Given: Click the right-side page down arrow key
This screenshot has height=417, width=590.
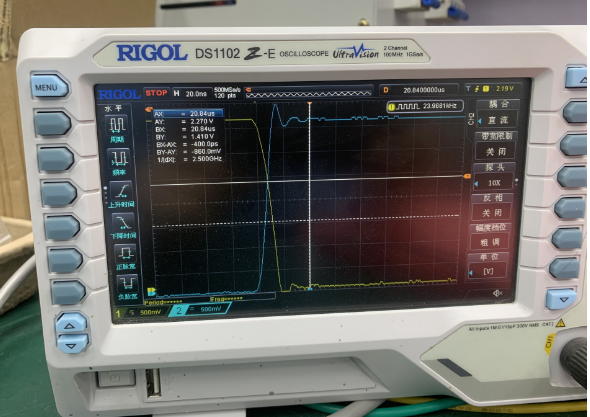Looking at the screenshot, I should (561, 299).
